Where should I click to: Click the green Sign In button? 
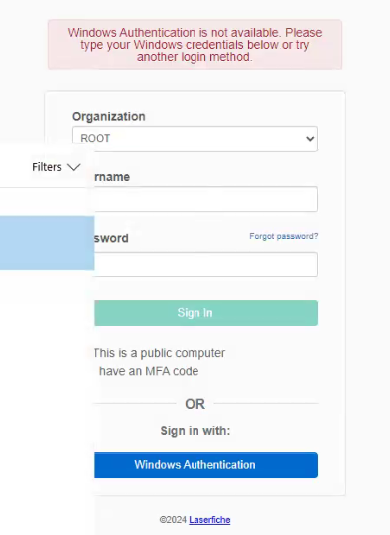(x=206, y=313)
